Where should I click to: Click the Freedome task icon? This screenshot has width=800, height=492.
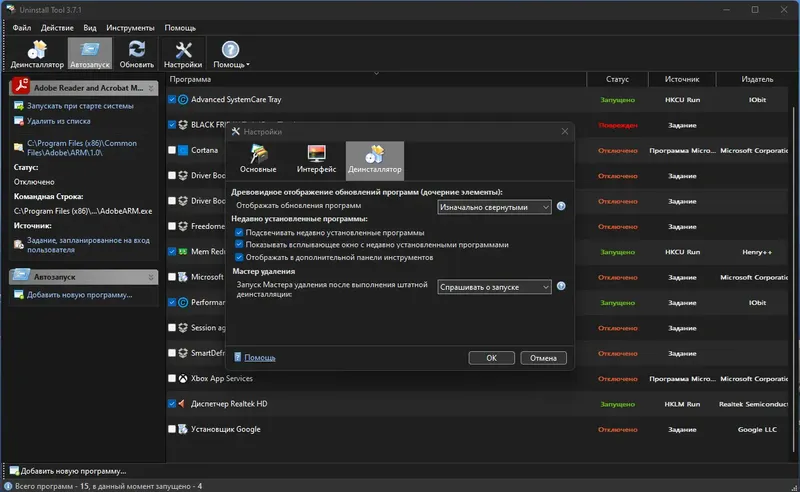pos(183,226)
